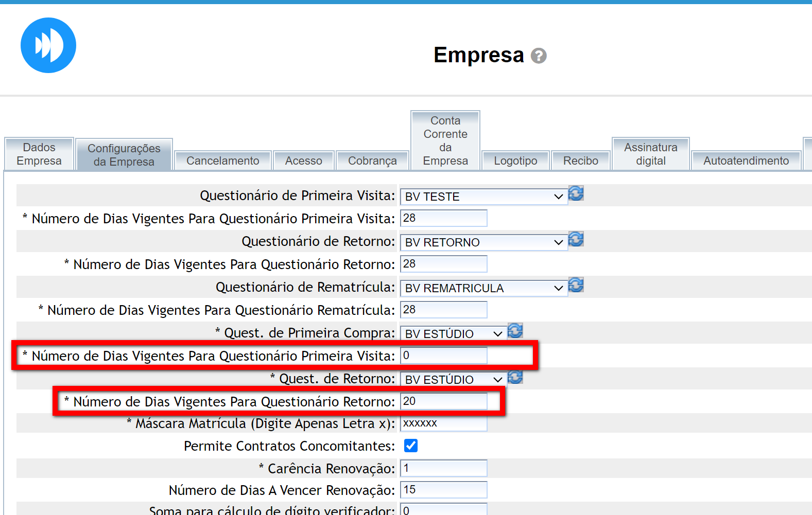812x515 pixels.
Task: Go to the Cobrança tab
Action: coord(372,161)
